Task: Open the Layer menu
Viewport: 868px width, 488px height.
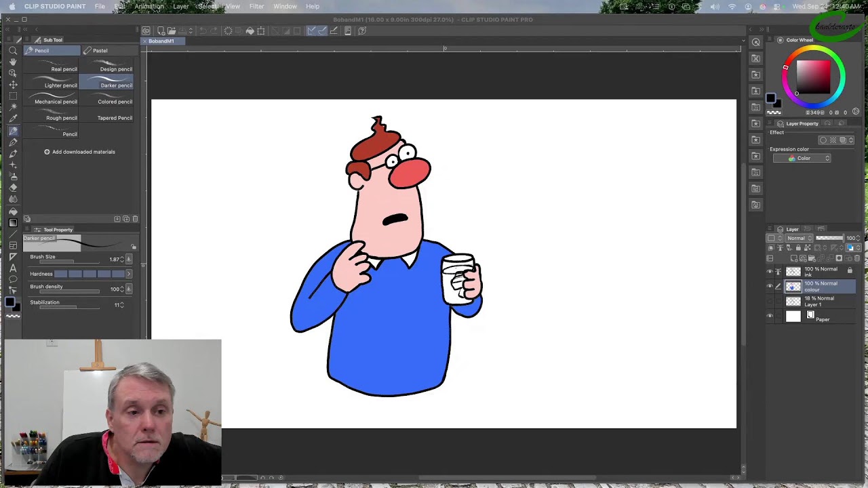Action: pyautogui.click(x=180, y=6)
